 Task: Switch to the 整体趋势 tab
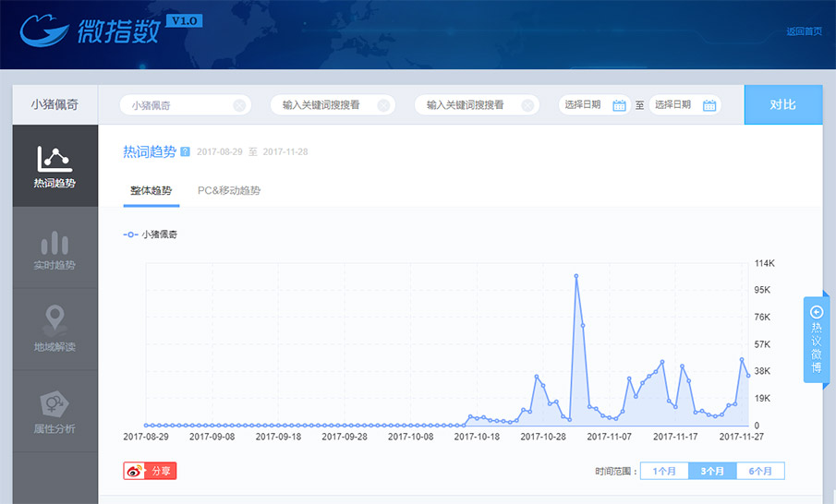[151, 191]
